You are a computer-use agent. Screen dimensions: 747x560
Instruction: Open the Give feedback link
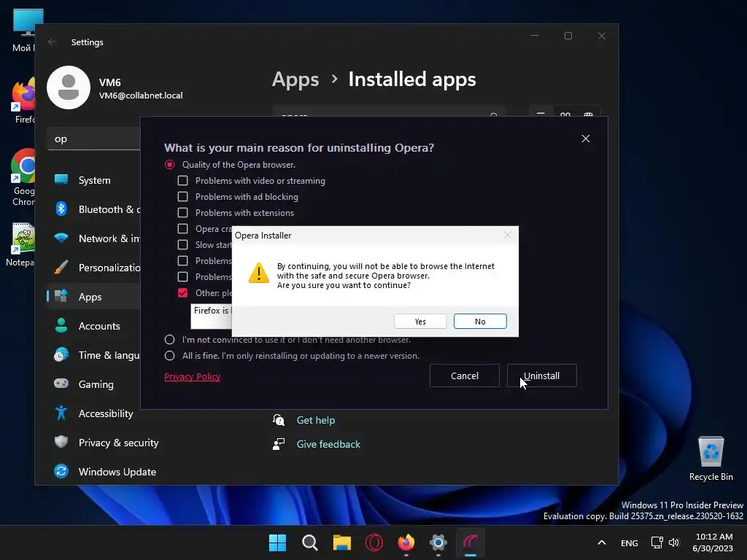[328, 444]
